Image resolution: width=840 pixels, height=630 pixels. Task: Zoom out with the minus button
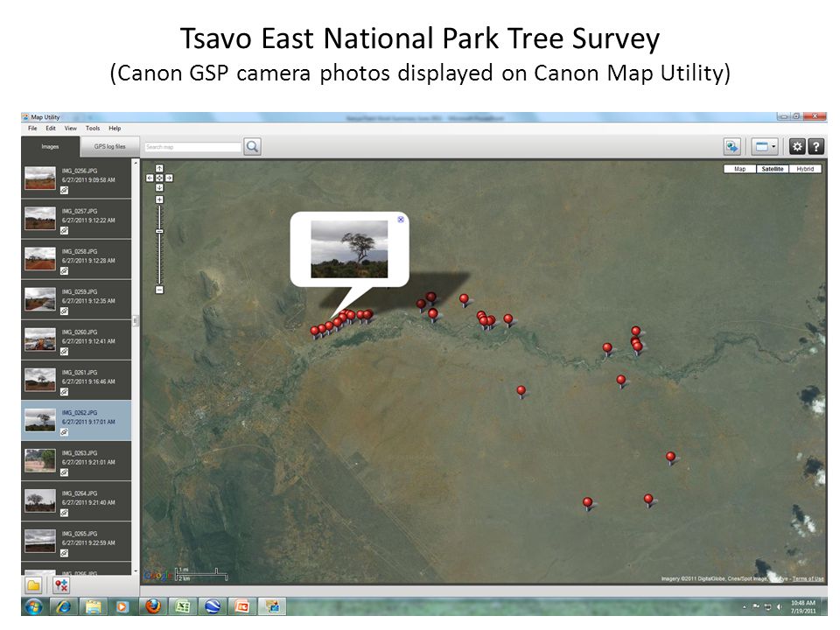coord(159,290)
